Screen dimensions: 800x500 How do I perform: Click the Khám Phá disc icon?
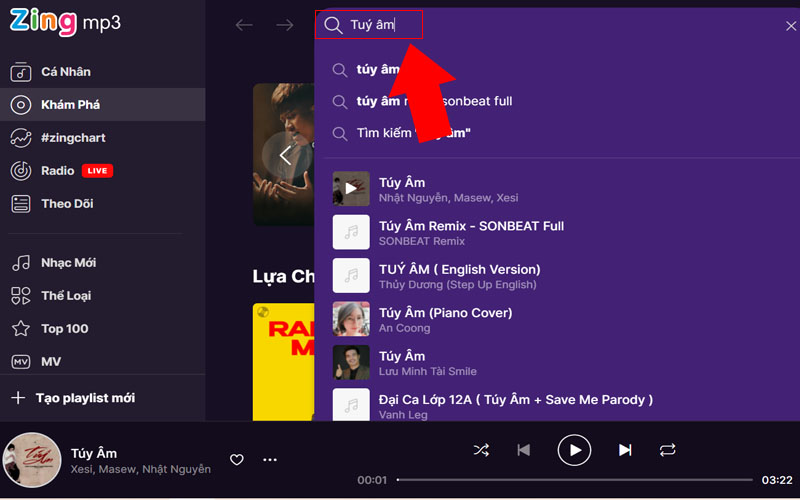(x=20, y=105)
